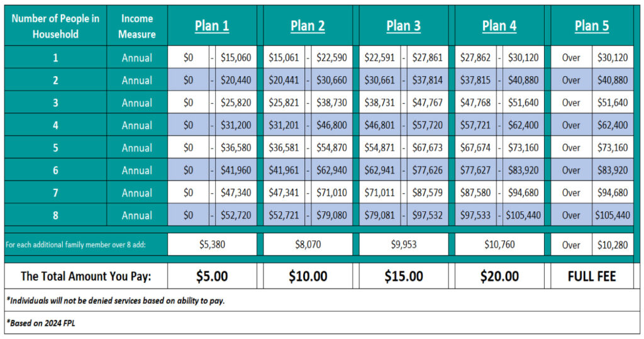Click The Total Amount You Pay label

click(86, 276)
